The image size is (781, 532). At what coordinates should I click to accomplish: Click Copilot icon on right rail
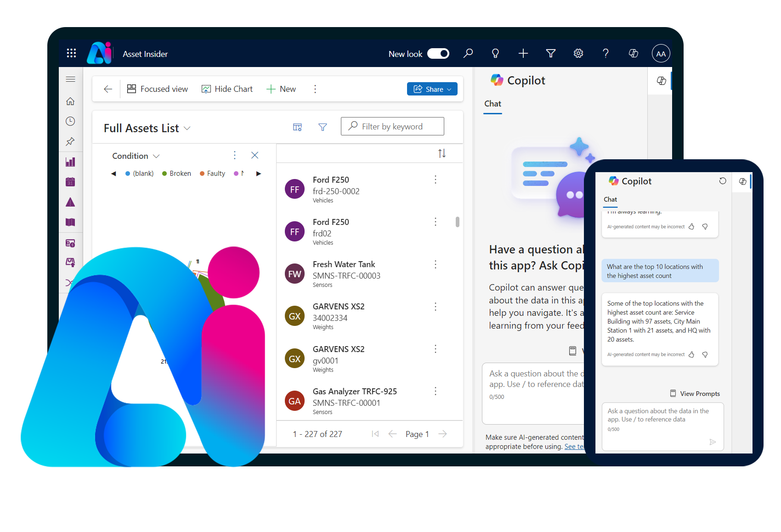pos(662,81)
